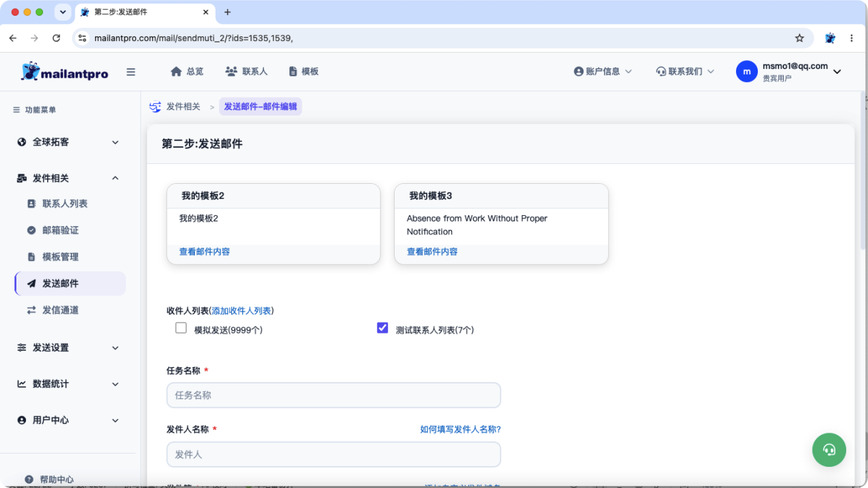This screenshot has height=488, width=868.
Task: Click the page vertical scrollbar
Action: pos(863,171)
